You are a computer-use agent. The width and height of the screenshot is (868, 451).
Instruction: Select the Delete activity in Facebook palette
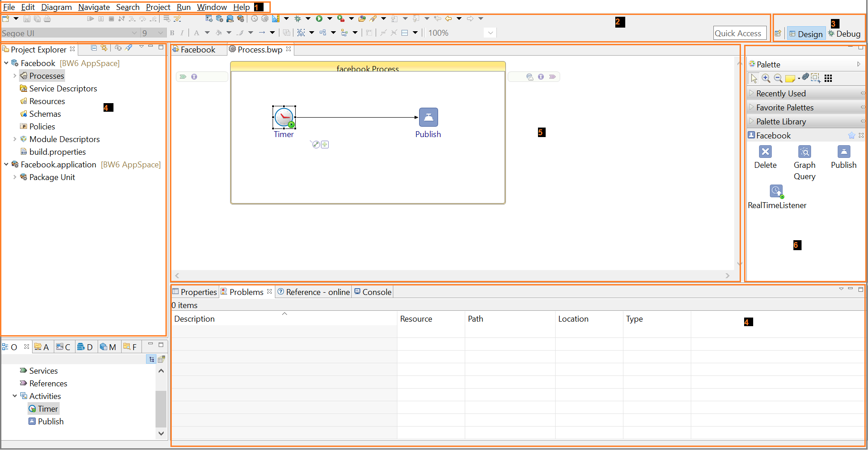[765, 157]
